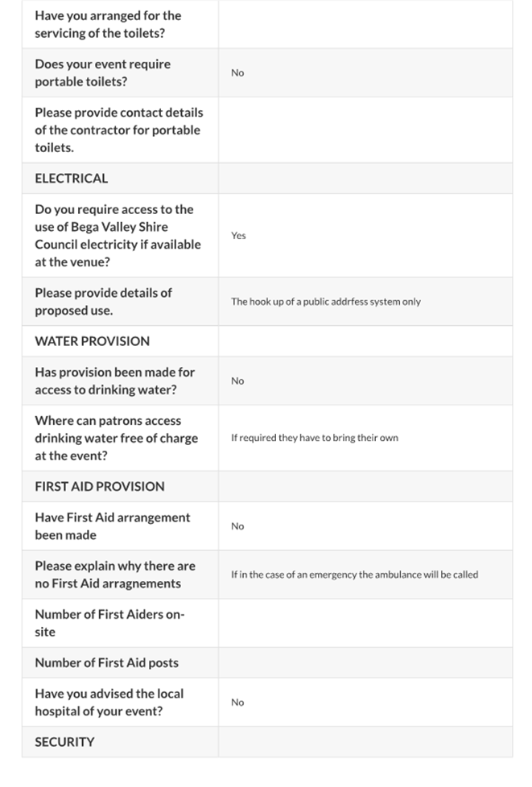Viewport: 532px width, 787px height.
Task: Select the "Where can patrons access drinking water" question
Action: pyautogui.click(x=116, y=438)
